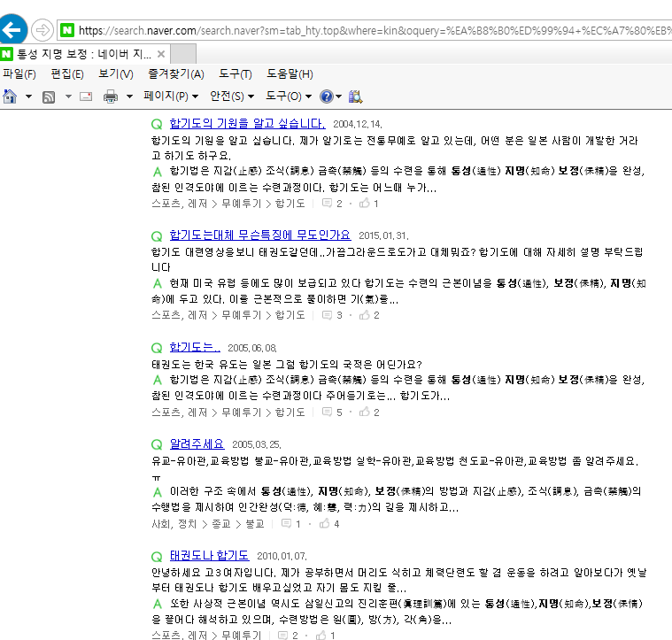The image size is (672, 640).
Task: Click Q icon beside 태권도나 합기도 title
Action: 157,557
